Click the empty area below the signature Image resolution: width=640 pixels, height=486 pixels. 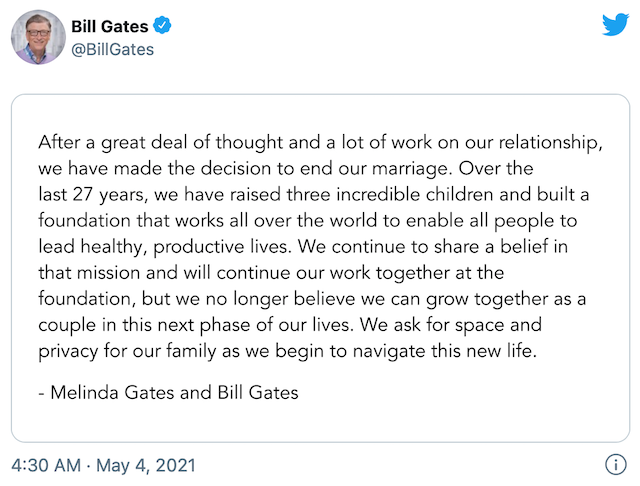(x=320, y=422)
